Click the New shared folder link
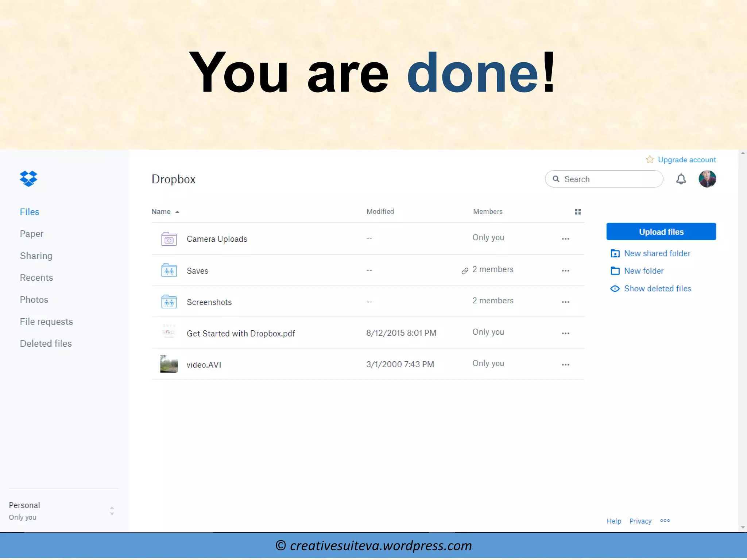Viewport: 747px width, 560px height. pos(657,253)
